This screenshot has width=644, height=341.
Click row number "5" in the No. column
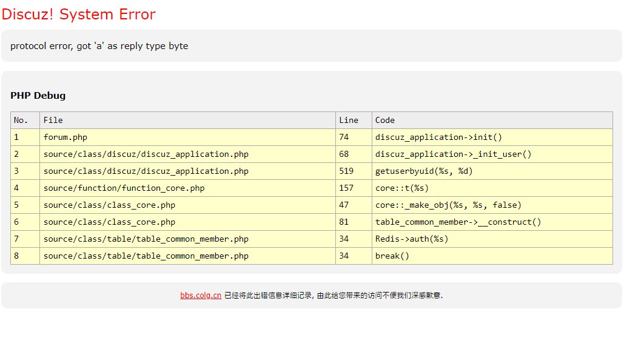[25, 205]
